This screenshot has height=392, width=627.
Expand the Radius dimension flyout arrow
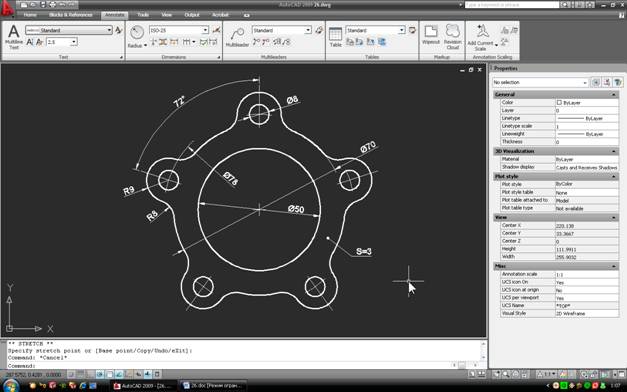pyautogui.click(x=145, y=46)
